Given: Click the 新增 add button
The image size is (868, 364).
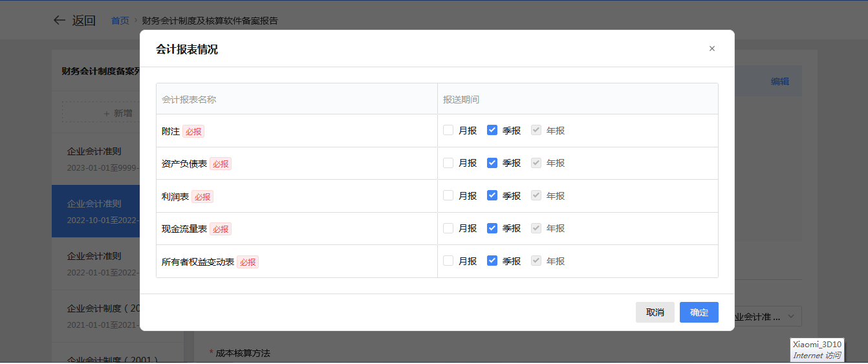Looking at the screenshot, I should pos(101,113).
